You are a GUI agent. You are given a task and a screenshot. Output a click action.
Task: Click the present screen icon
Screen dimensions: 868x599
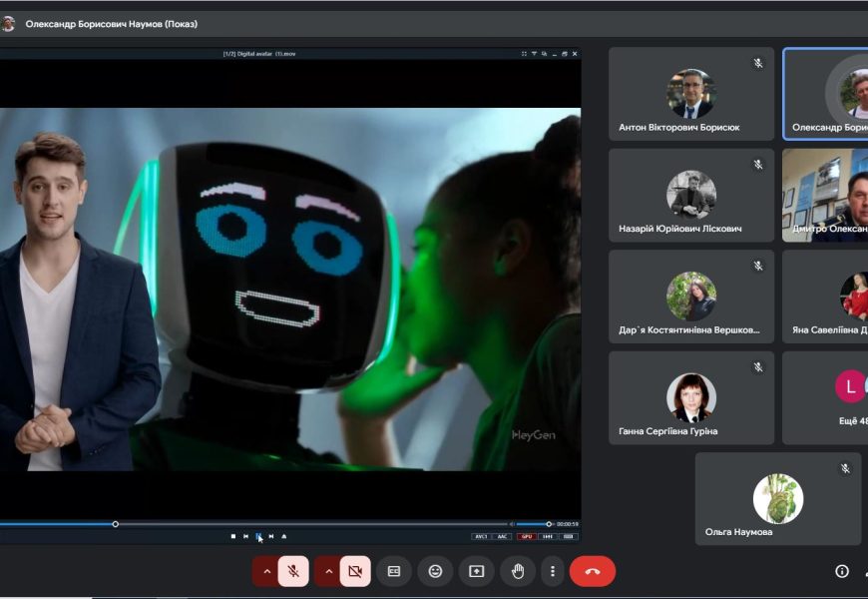click(476, 571)
